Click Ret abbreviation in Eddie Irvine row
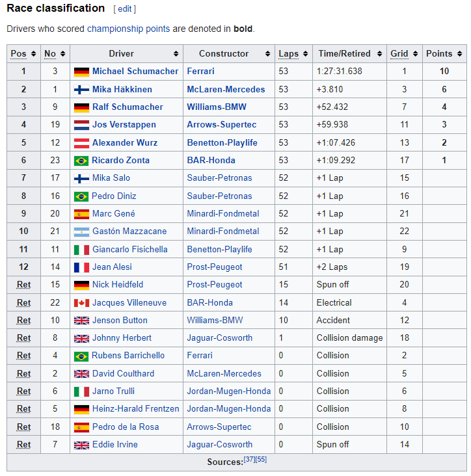This screenshot has height=476, width=471. coord(23,445)
